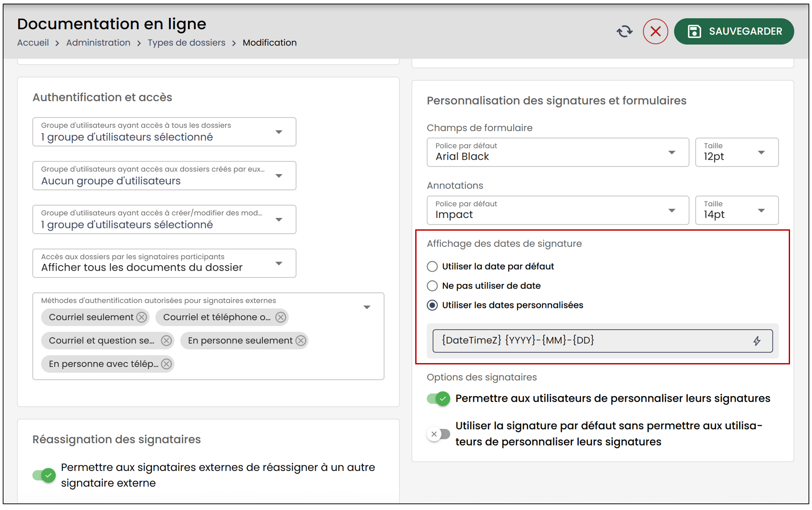812x510 pixels.
Task: Select 'Ne pas utiliser de date' option
Action: (x=432, y=285)
